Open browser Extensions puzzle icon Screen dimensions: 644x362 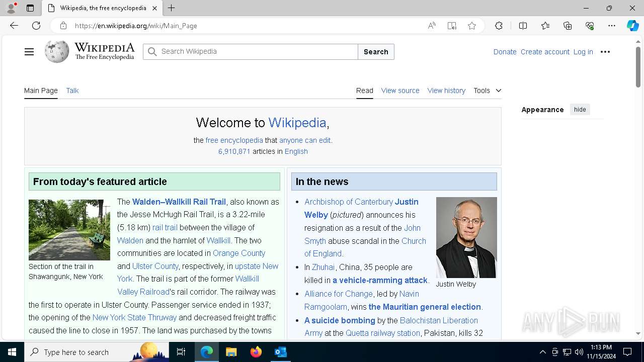pyautogui.click(x=499, y=26)
